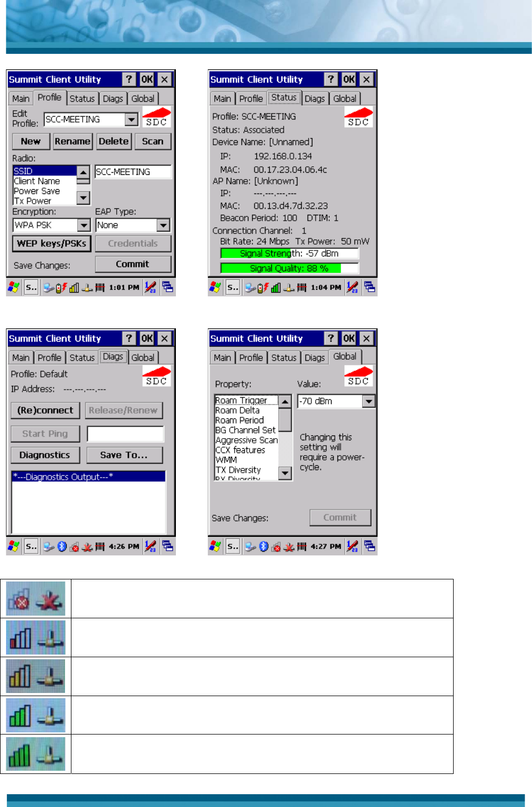
Task: Click SSID value field SCC-MEETING
Action: (x=133, y=172)
